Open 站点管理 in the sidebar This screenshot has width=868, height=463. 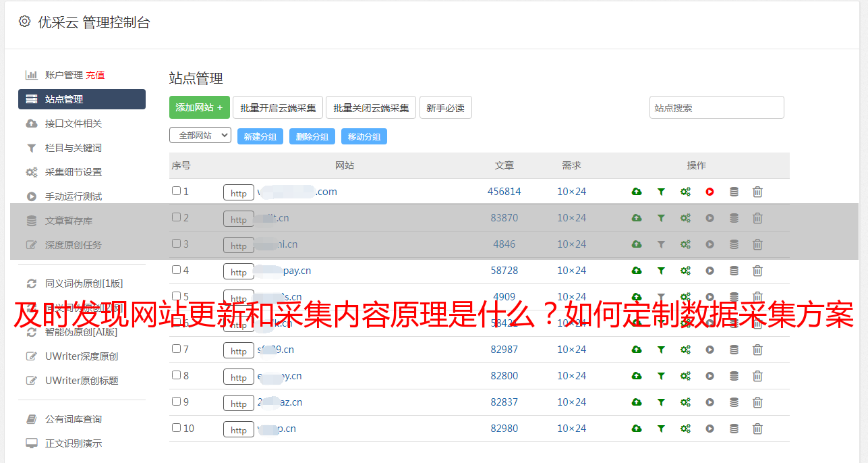tap(82, 99)
